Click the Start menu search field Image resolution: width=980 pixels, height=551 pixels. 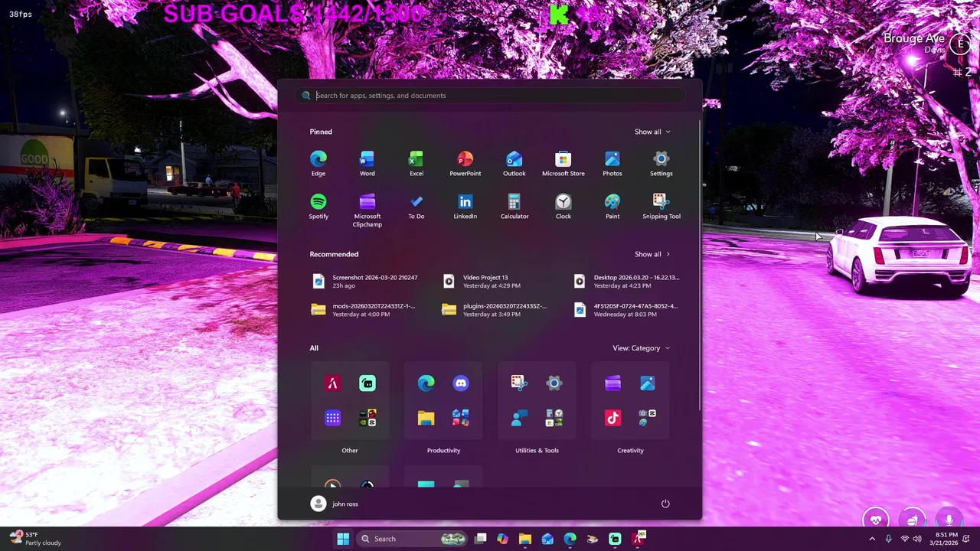click(490, 96)
